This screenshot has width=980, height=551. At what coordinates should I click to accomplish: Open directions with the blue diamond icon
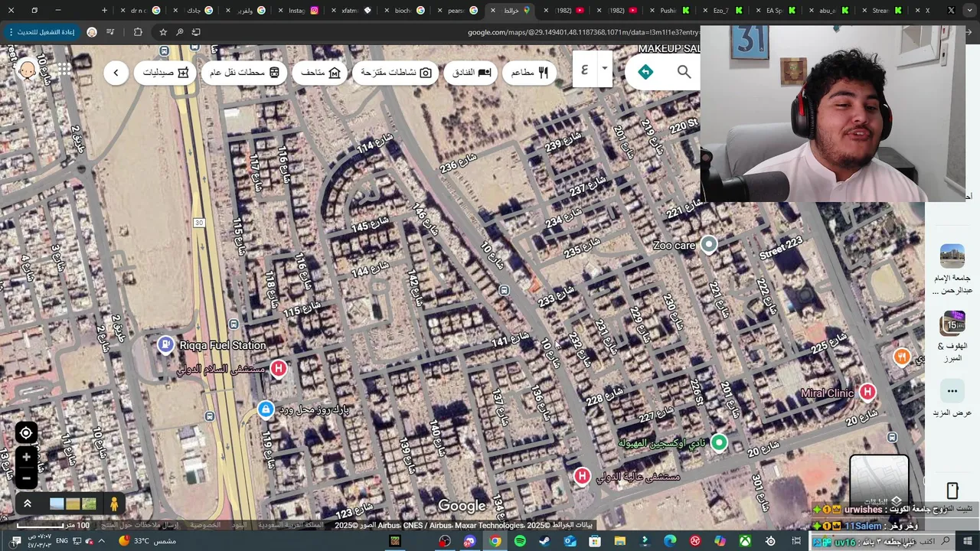645,72
